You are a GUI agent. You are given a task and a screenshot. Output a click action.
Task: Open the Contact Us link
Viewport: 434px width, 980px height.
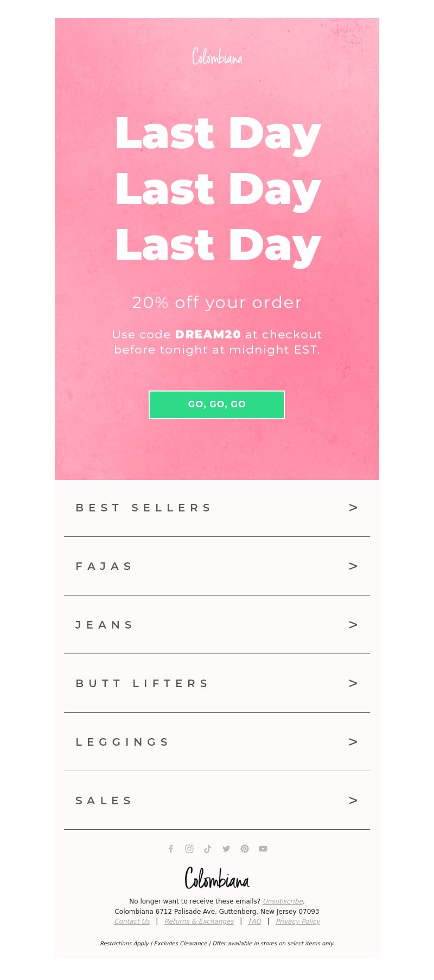coord(132,921)
